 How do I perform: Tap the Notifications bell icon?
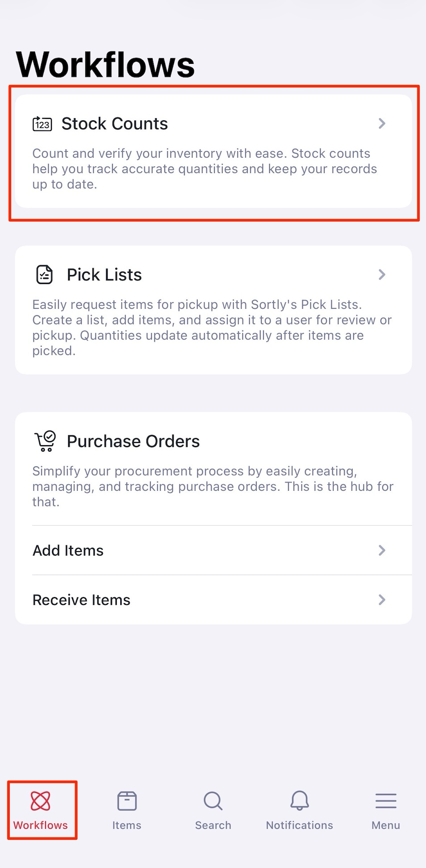pos(300,801)
